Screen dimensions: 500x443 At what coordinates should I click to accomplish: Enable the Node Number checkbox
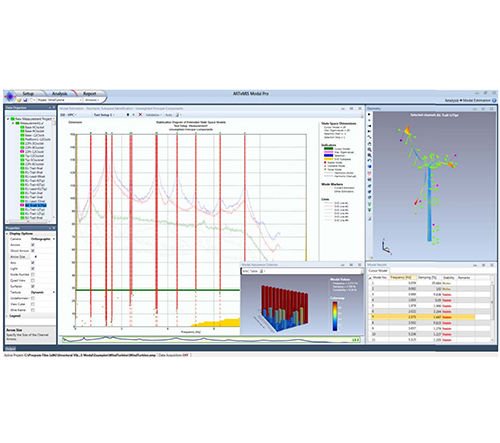[33, 274]
